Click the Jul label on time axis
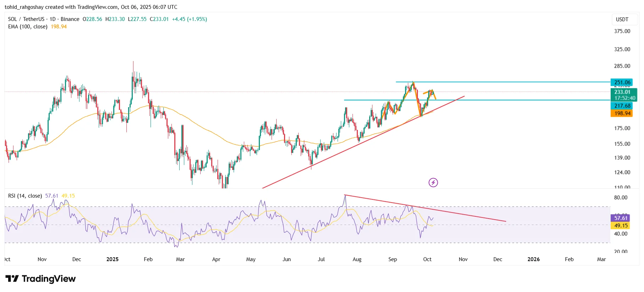 321,259
